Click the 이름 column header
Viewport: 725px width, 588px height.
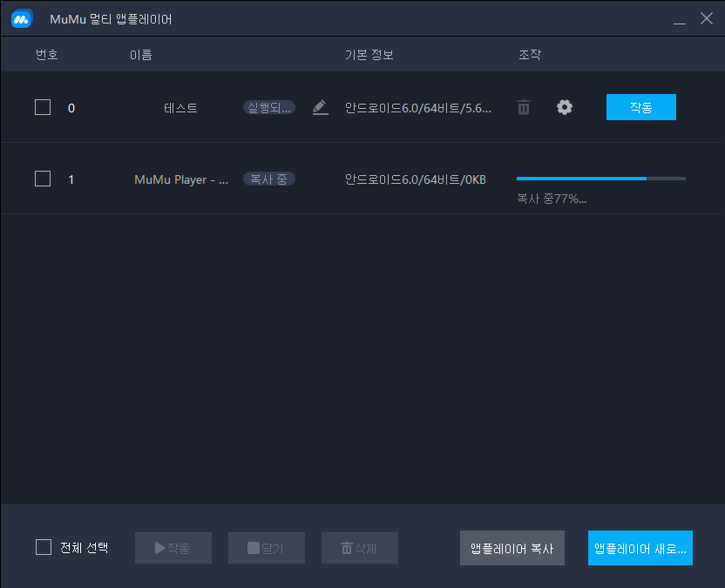[140, 55]
